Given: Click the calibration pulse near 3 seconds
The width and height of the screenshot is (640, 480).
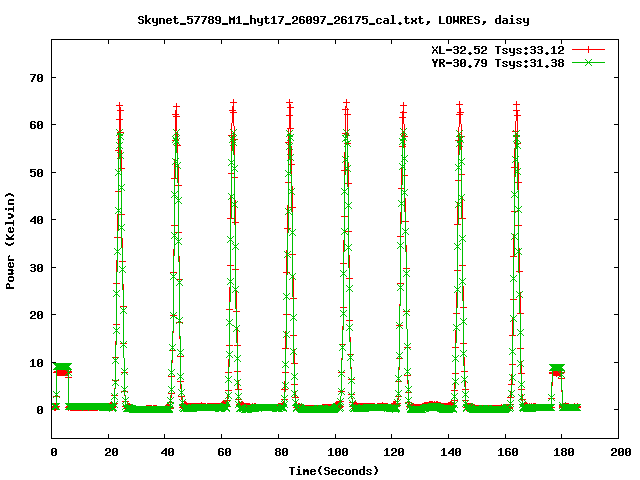Looking at the screenshot, I should click(62, 369).
